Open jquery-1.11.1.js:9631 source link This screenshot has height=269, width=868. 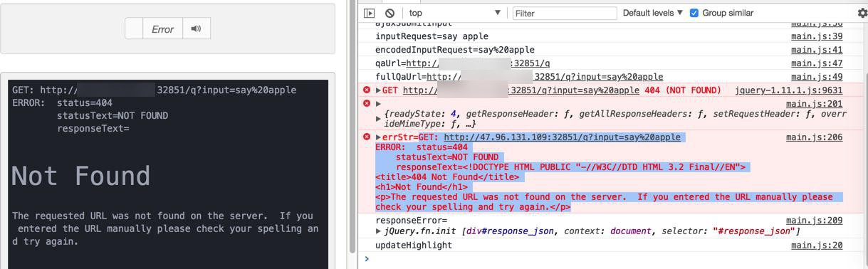coord(788,90)
